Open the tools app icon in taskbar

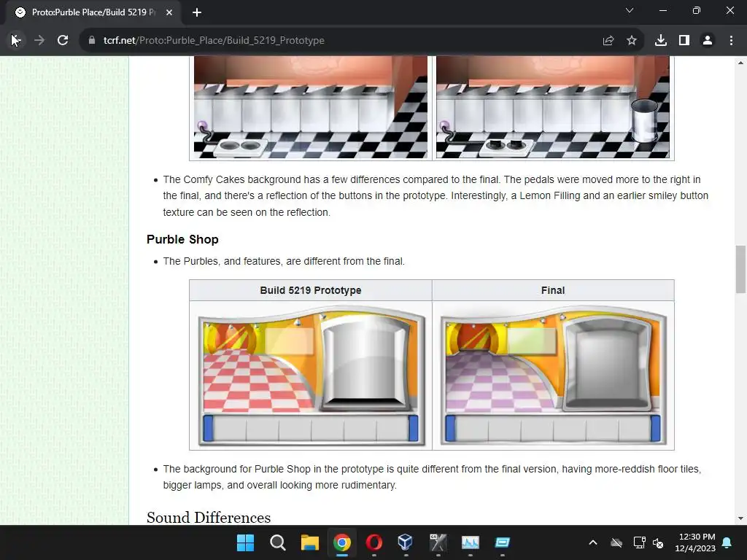(x=438, y=542)
